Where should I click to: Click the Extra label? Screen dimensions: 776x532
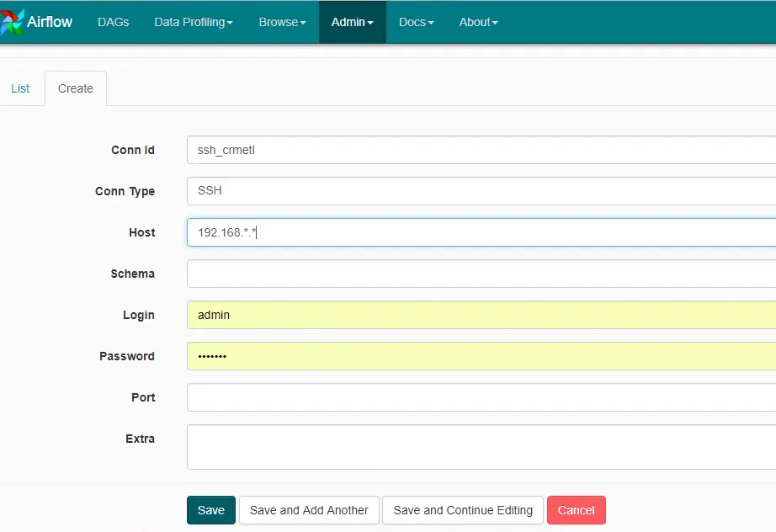pyautogui.click(x=140, y=439)
